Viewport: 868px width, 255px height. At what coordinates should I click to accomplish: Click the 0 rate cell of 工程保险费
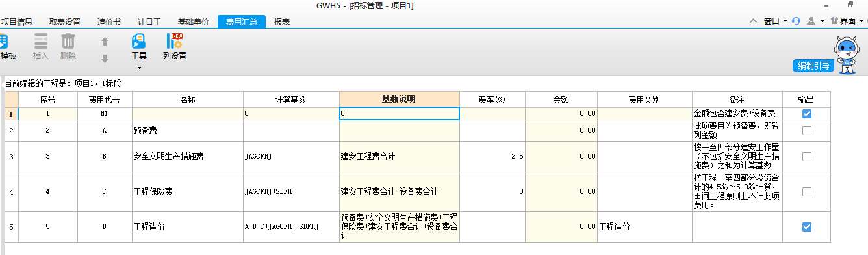(x=492, y=192)
